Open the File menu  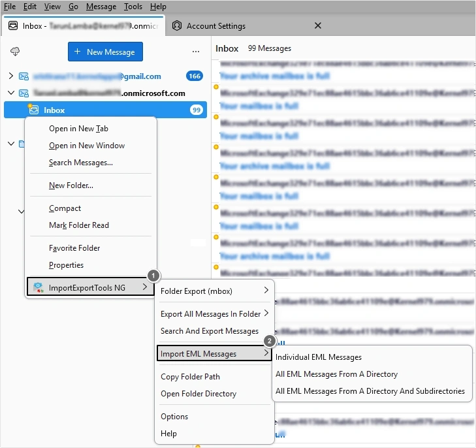[10, 7]
